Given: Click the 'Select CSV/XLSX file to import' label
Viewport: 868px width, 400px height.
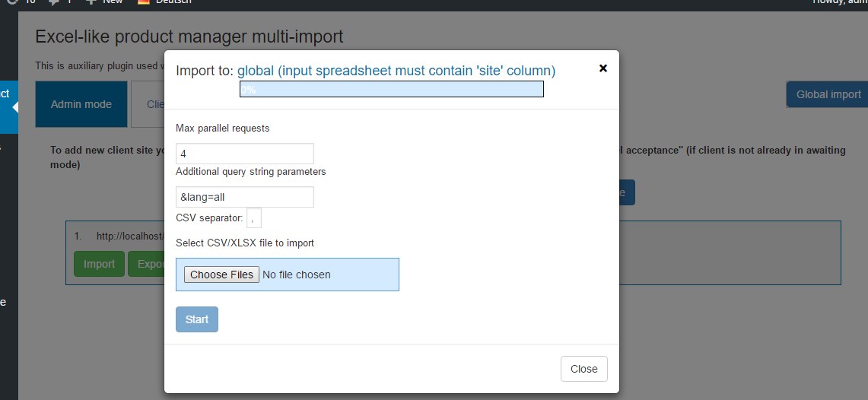Looking at the screenshot, I should [245, 243].
